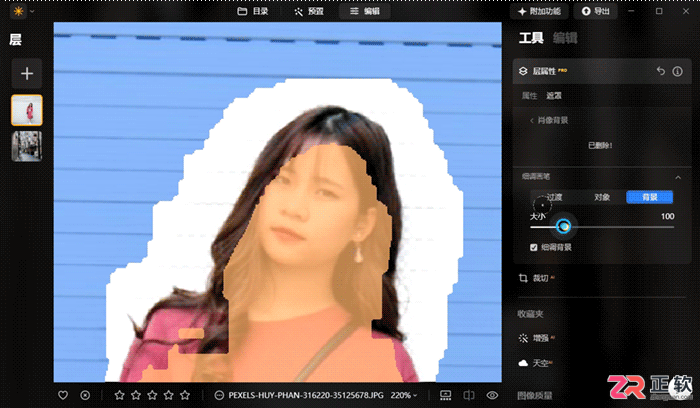Reset layer properties with undo arrow
The image size is (700, 408).
tap(661, 71)
